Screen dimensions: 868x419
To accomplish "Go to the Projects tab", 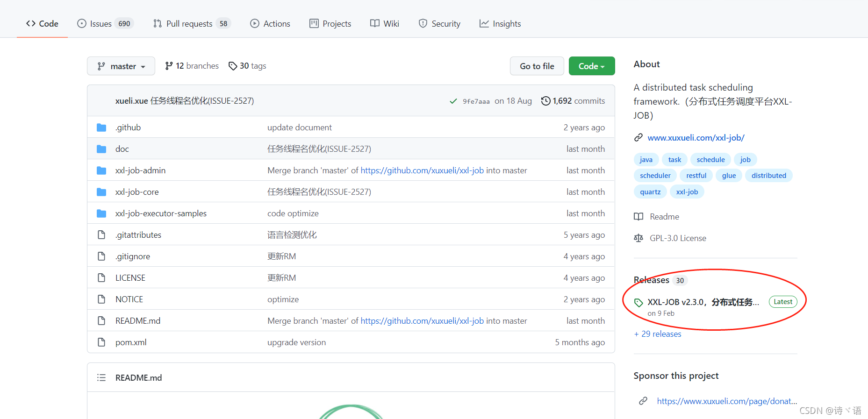I will click(330, 24).
